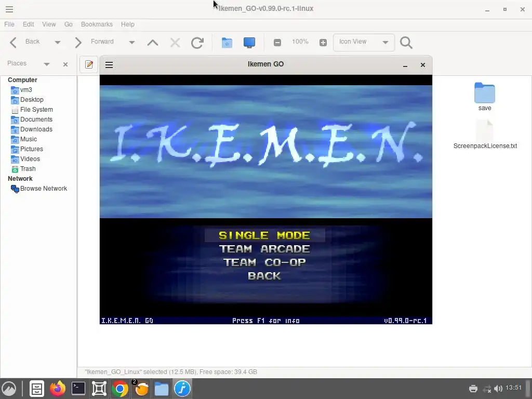Click the network status tray icon
Viewport: 532px width, 399px height.
[487, 389]
